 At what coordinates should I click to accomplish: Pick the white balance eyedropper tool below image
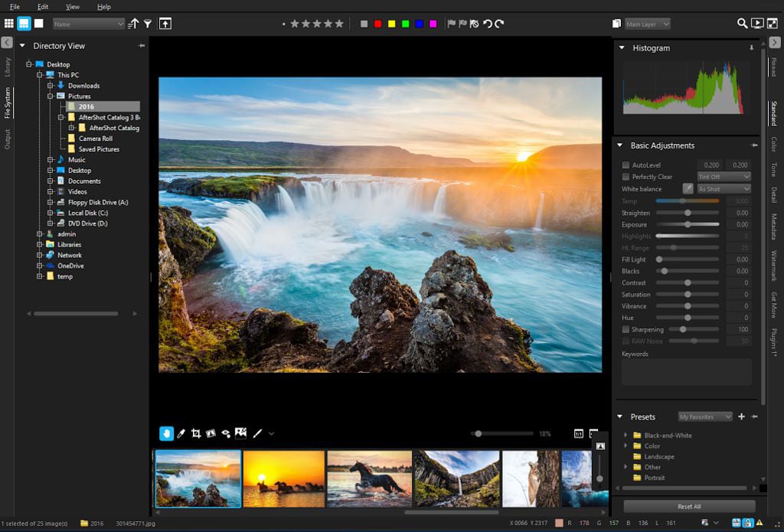[x=181, y=433]
